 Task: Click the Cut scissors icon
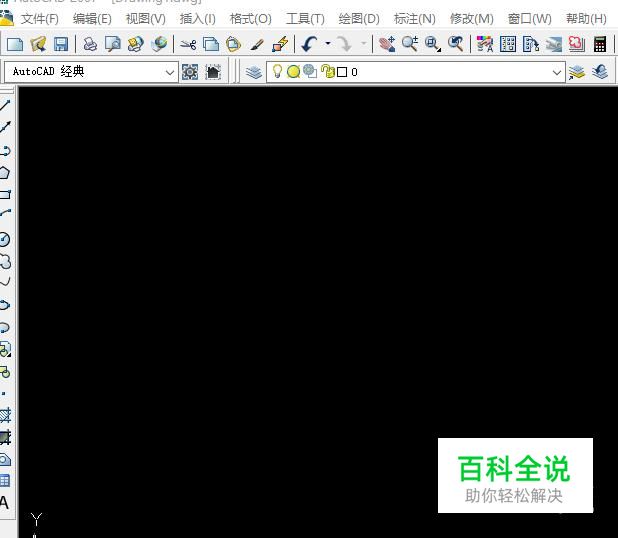188,44
